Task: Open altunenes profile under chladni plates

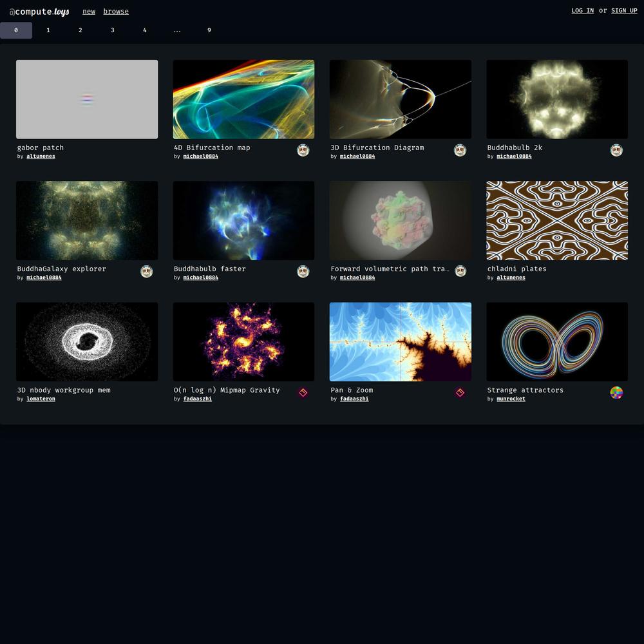Action: 511,277
